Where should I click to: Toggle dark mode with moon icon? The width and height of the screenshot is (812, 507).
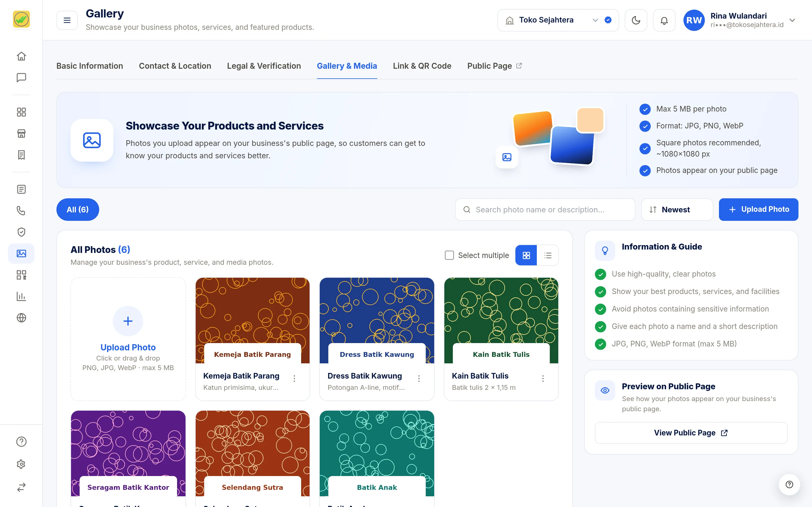coord(636,21)
